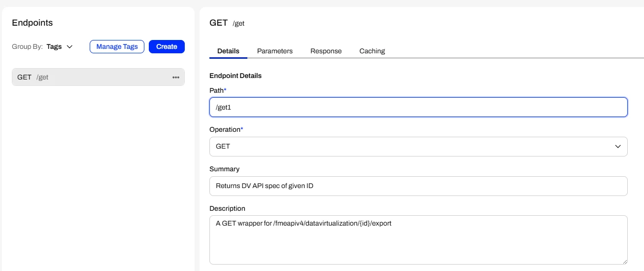Go to the Caching tab
This screenshot has width=644, height=271.
pyautogui.click(x=372, y=51)
